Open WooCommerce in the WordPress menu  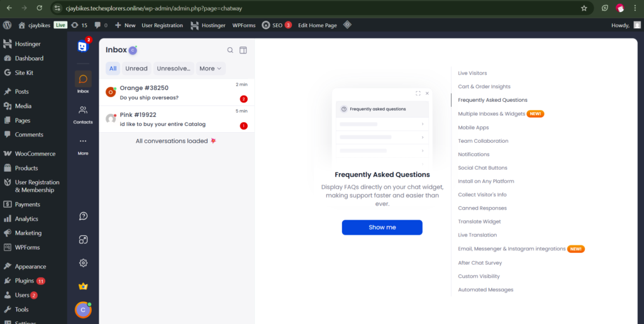tap(35, 154)
